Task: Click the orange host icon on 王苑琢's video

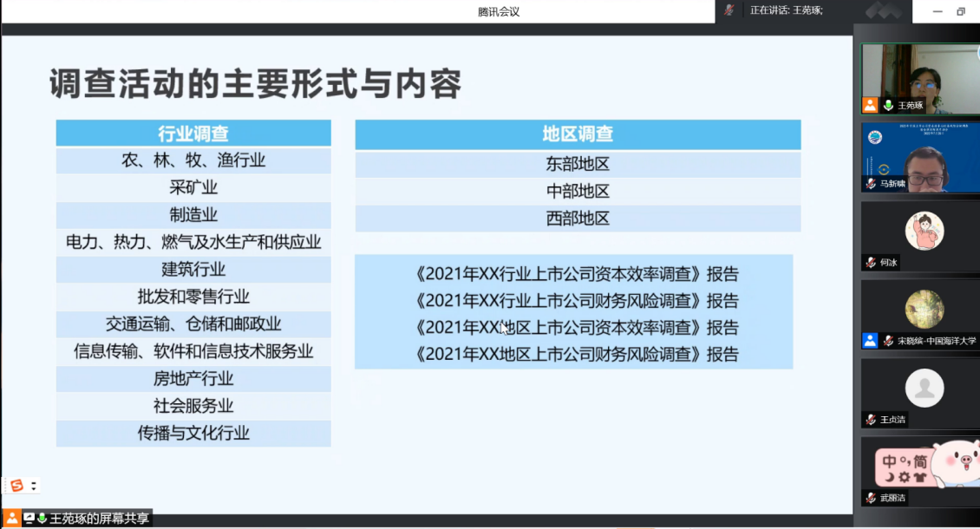Action: 870,105
